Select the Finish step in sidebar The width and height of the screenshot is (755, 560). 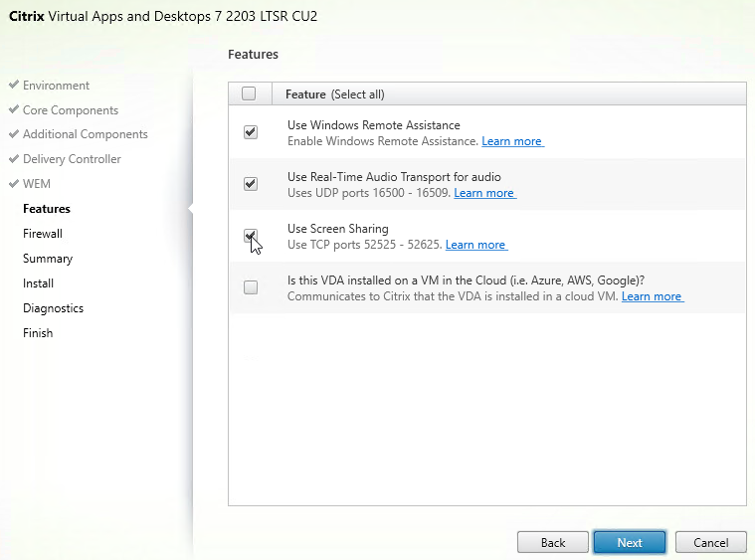tap(38, 333)
